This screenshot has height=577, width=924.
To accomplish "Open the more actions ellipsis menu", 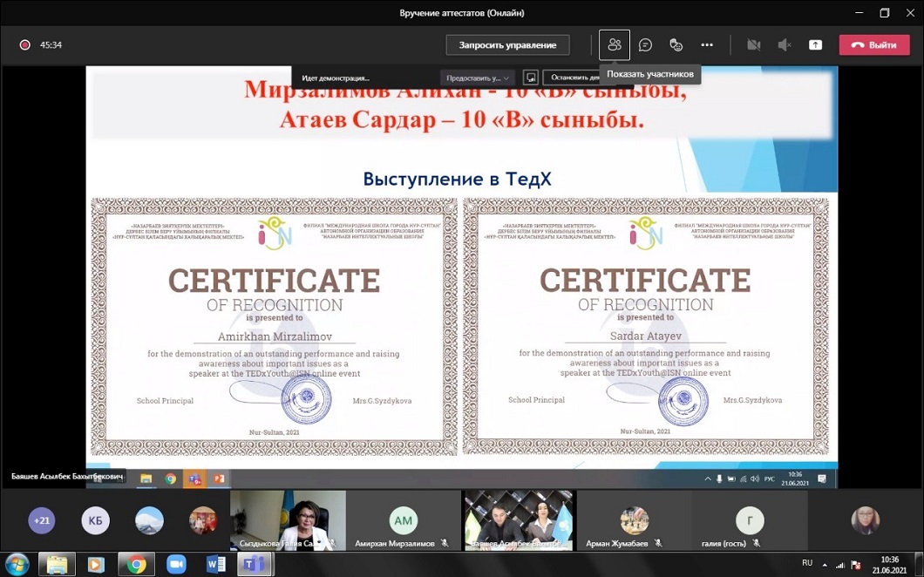I will click(x=707, y=45).
